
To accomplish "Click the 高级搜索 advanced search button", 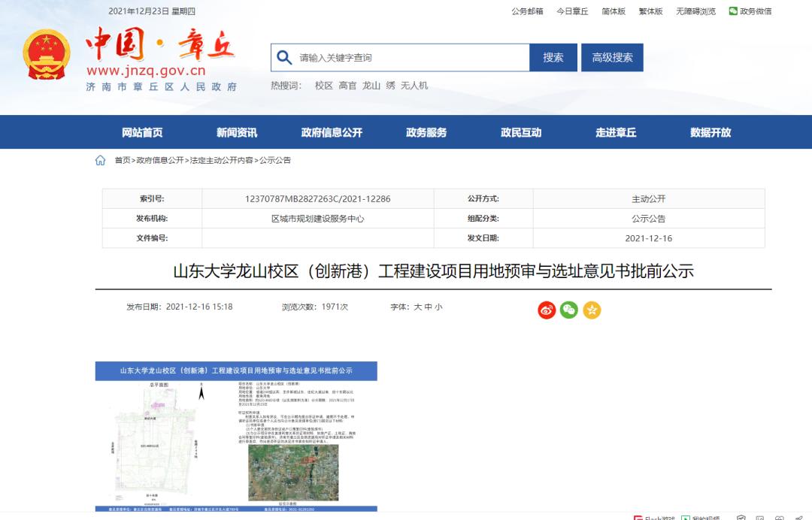I will pyautogui.click(x=612, y=57).
